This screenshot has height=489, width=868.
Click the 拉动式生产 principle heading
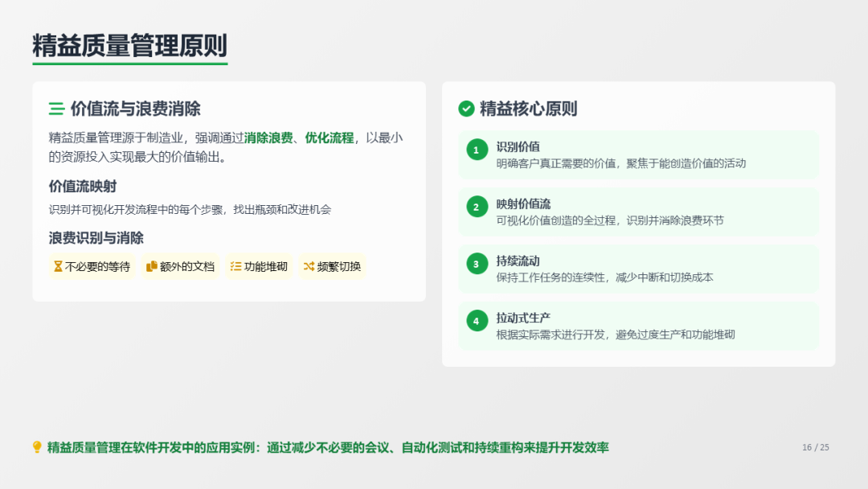(523, 318)
